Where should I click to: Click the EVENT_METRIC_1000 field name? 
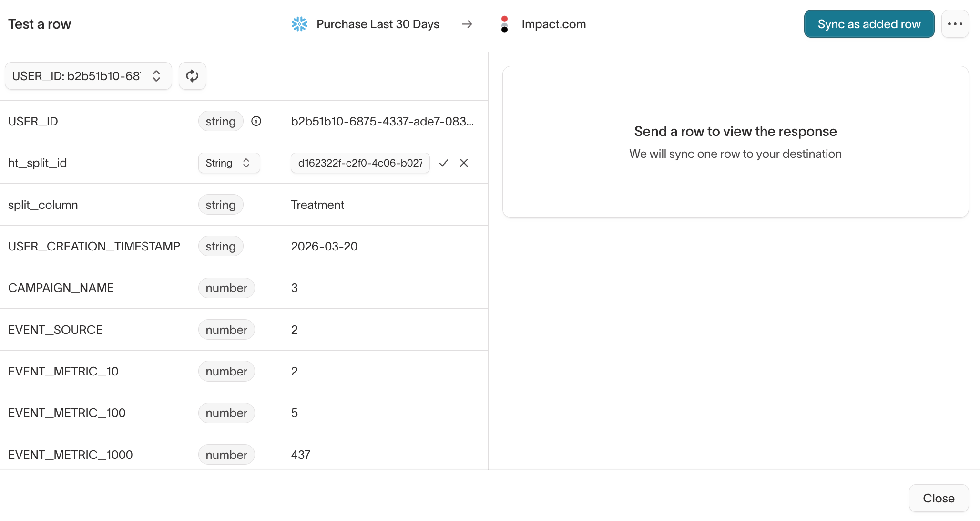tap(70, 455)
